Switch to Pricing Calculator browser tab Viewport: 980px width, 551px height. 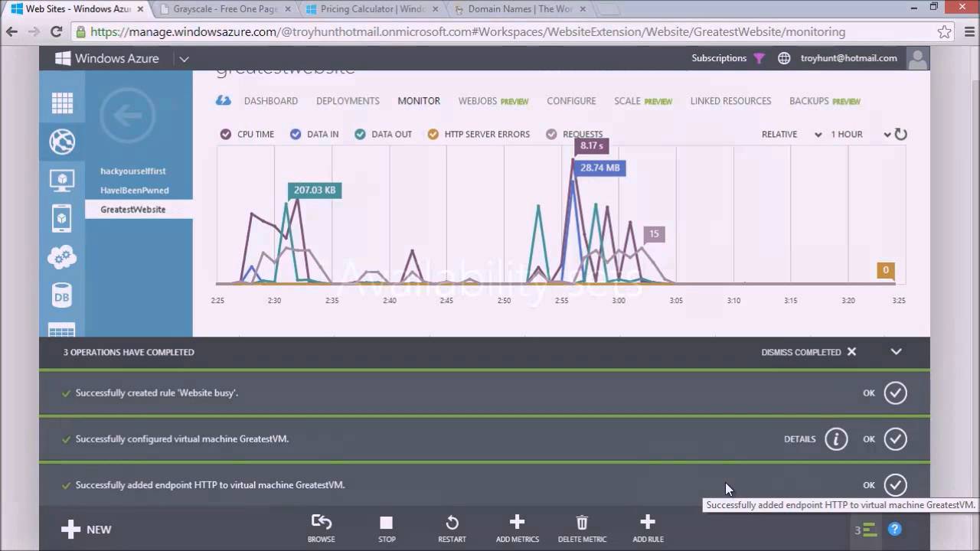coord(371,9)
